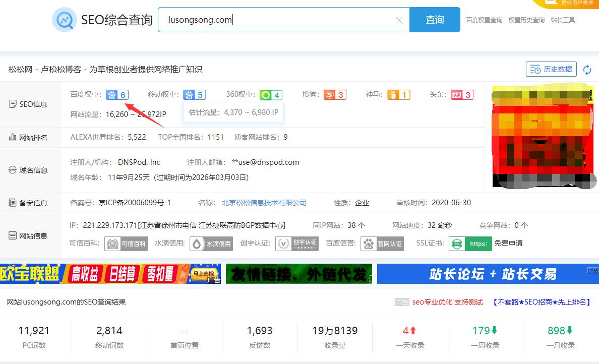Click 估计流量 4,370 ~ 6,980 IP tooltip
This screenshot has height=364, width=599.
[x=233, y=112]
